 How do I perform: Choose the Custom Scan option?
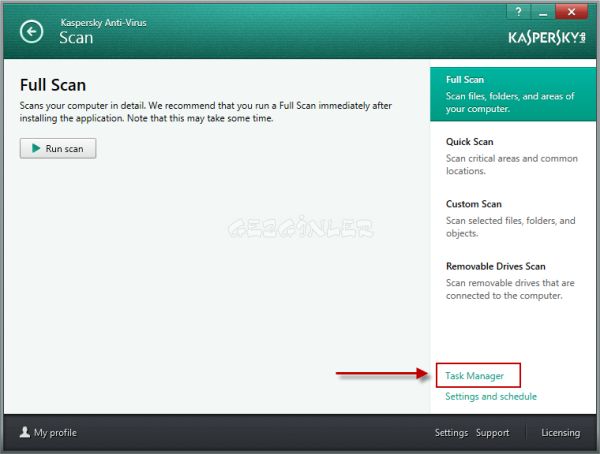[513, 218]
